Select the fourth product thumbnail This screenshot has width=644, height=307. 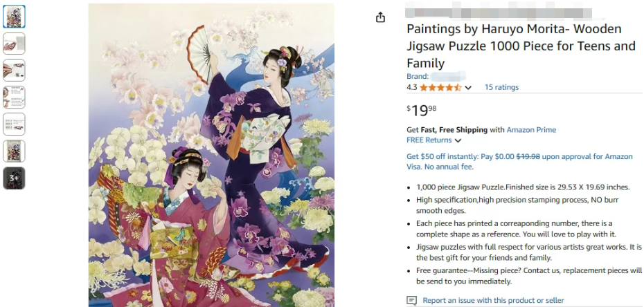tap(14, 97)
